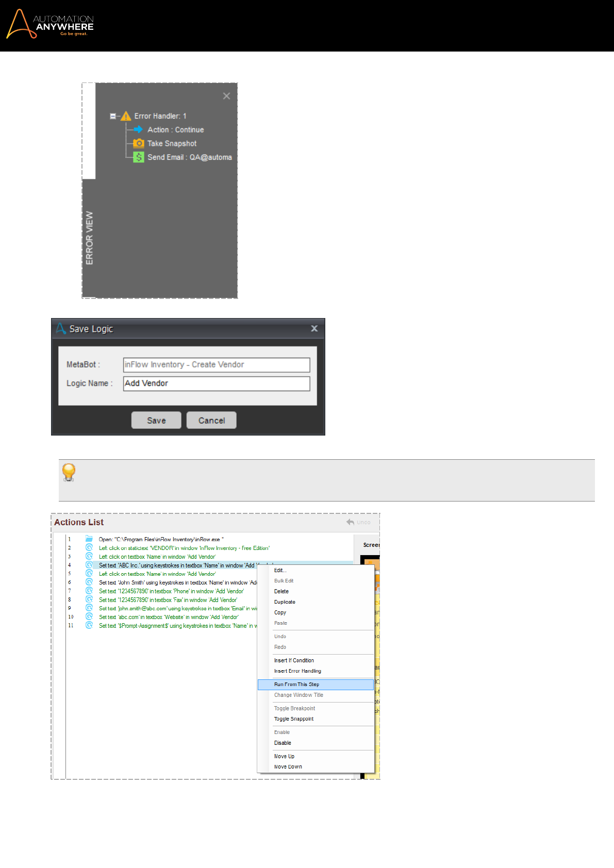Select the Left click on statictext 'VENDOR' row

point(184,548)
